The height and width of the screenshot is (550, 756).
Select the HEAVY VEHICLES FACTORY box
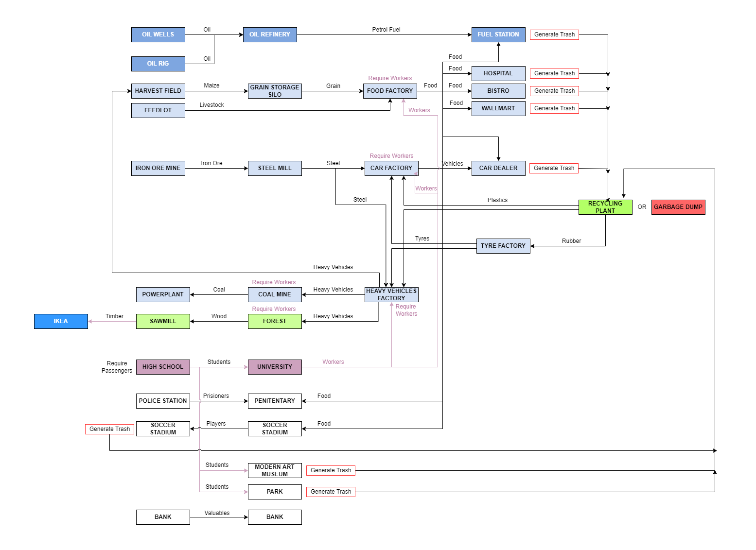[x=391, y=294]
